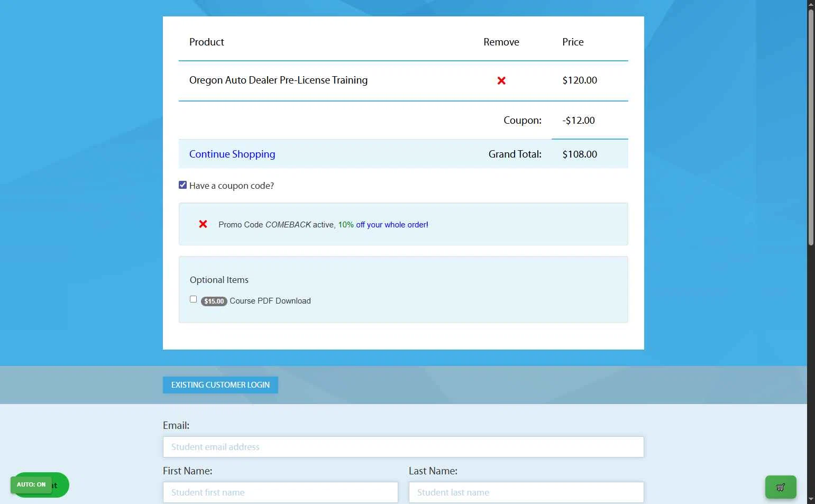
Task: Click the Price column header
Action: 573,42
